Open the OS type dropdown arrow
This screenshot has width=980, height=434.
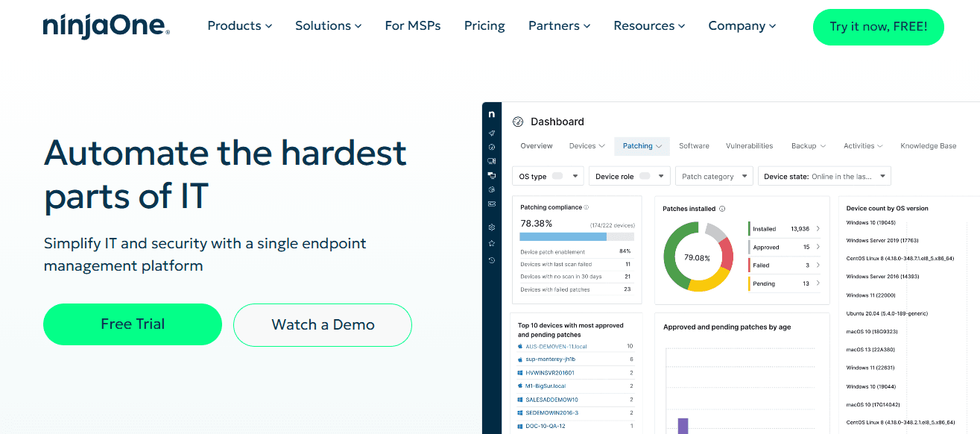[x=575, y=177]
